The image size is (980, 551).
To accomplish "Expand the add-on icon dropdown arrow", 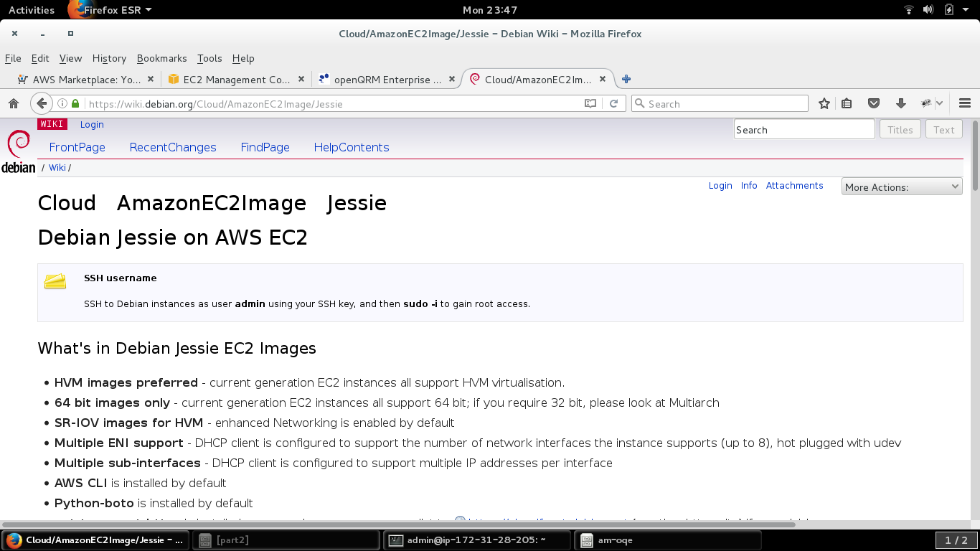I will [x=939, y=103].
